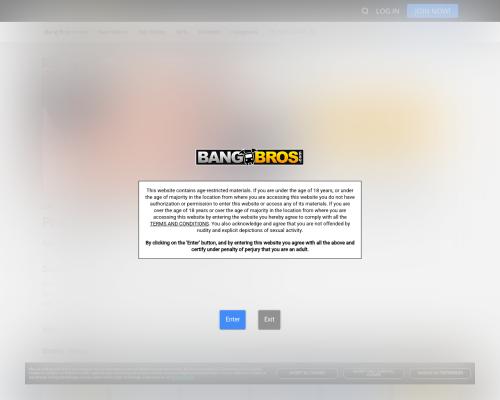Click the gray Exit button
The width and height of the screenshot is (500, 400).
point(269,320)
